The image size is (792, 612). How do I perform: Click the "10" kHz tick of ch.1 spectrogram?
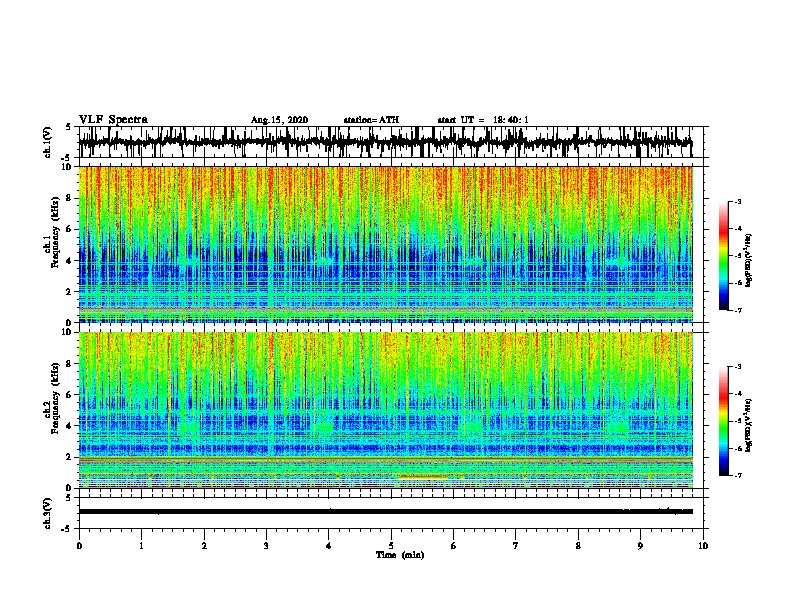pos(68,167)
